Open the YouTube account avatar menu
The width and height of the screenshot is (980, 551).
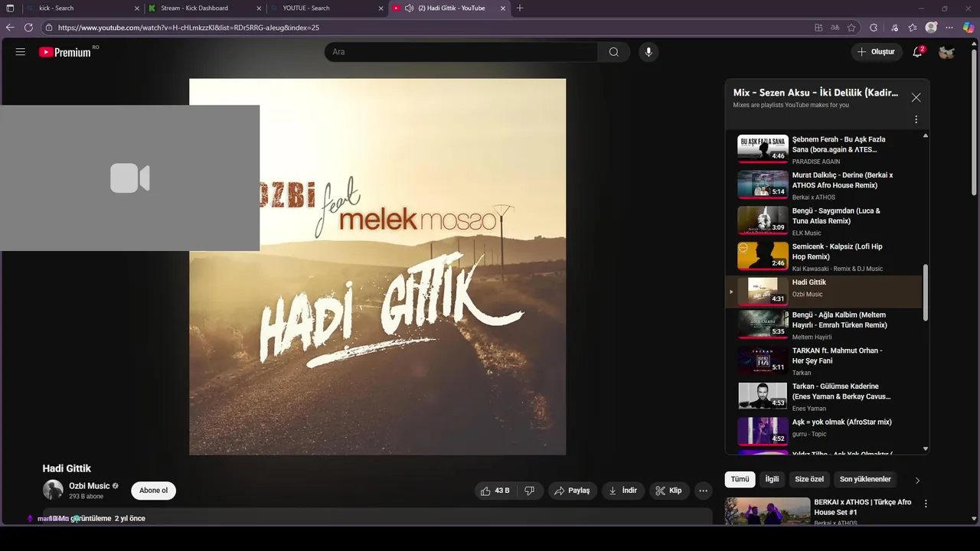click(x=947, y=52)
